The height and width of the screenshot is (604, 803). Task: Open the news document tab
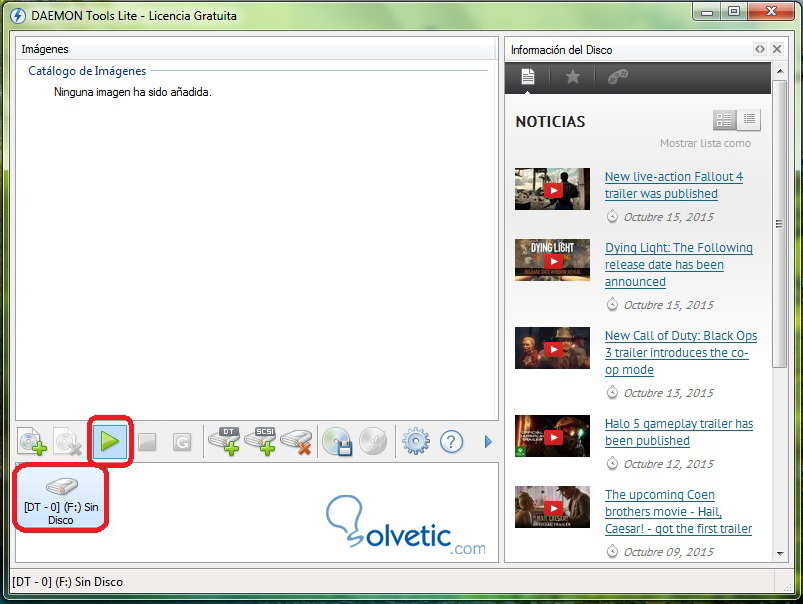click(x=527, y=77)
